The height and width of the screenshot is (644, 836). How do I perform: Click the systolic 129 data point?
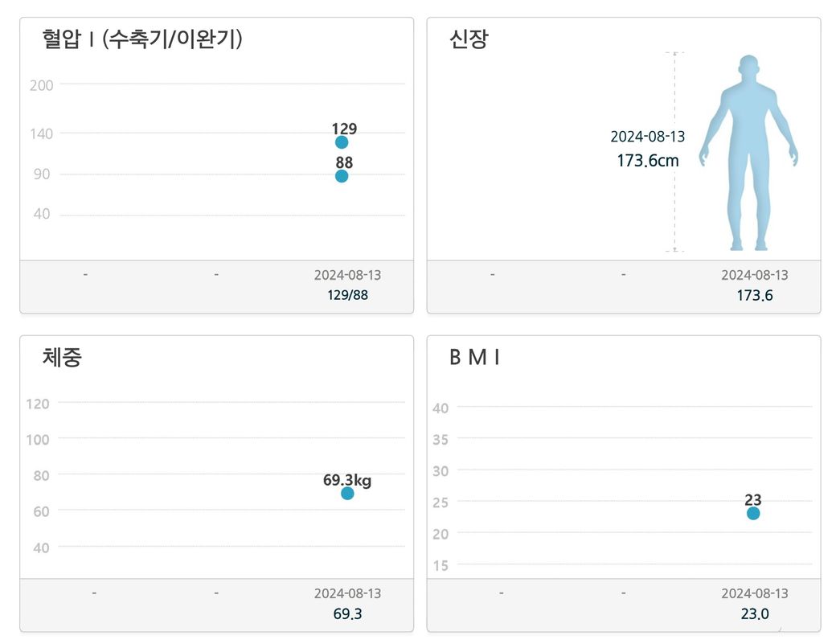(342, 142)
